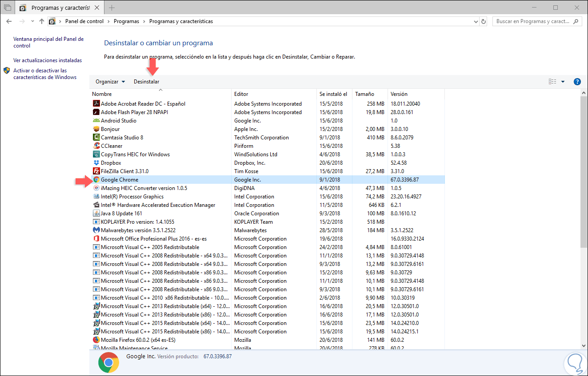The image size is (588, 376).
Task: Sort by the Versión column header
Action: click(416, 94)
